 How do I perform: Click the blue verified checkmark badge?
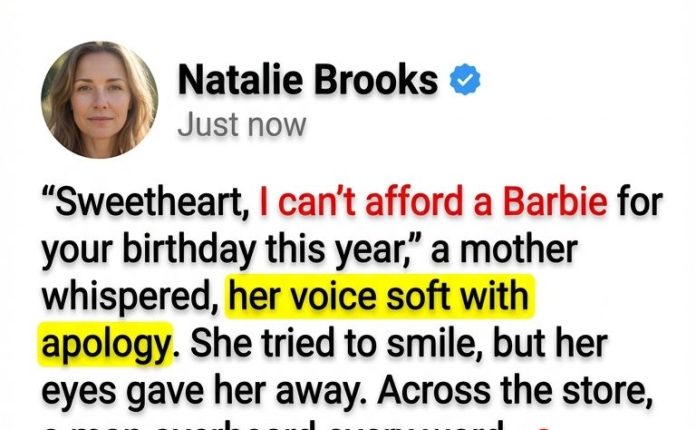465,79
